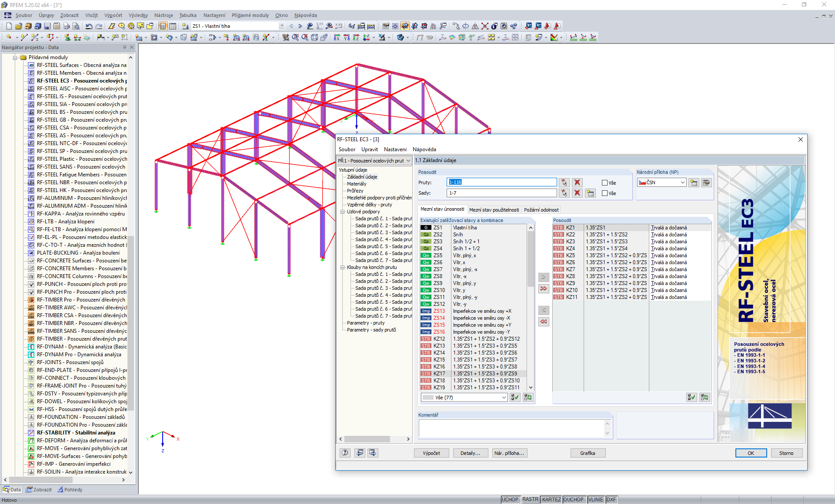Select the Materiály tree item
The width and height of the screenshot is (835, 504).
click(357, 184)
